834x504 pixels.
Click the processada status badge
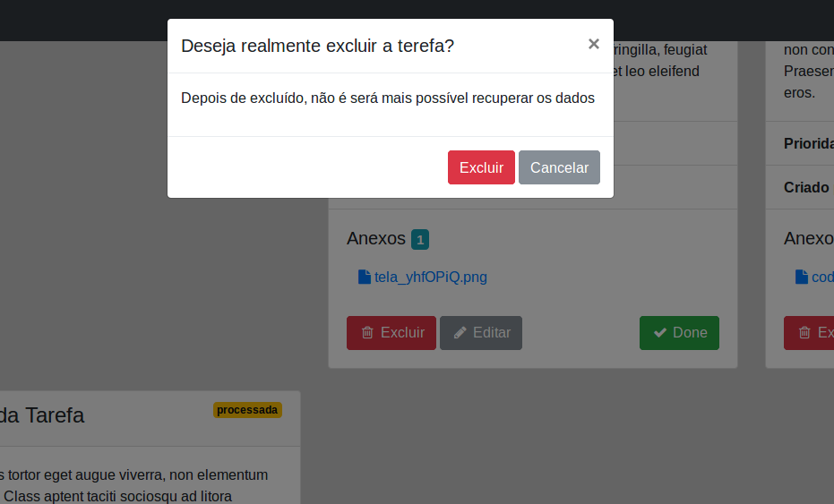tap(247, 410)
